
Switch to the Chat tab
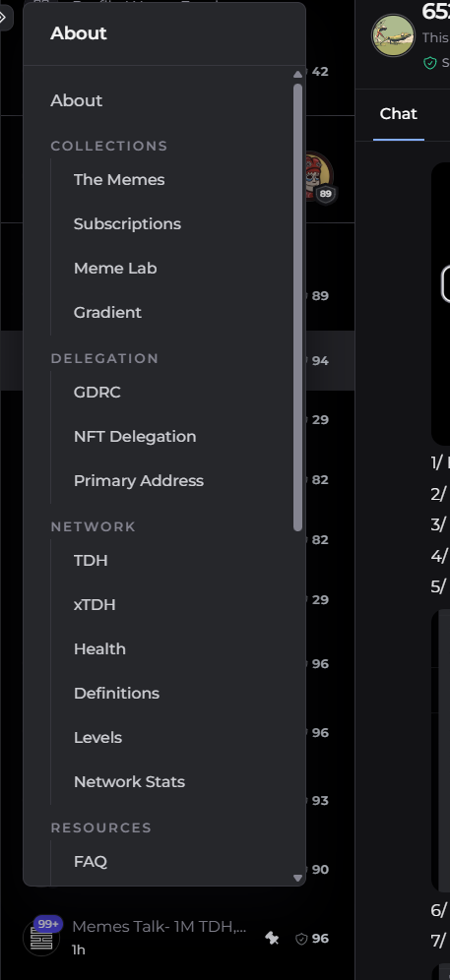pyautogui.click(x=398, y=114)
